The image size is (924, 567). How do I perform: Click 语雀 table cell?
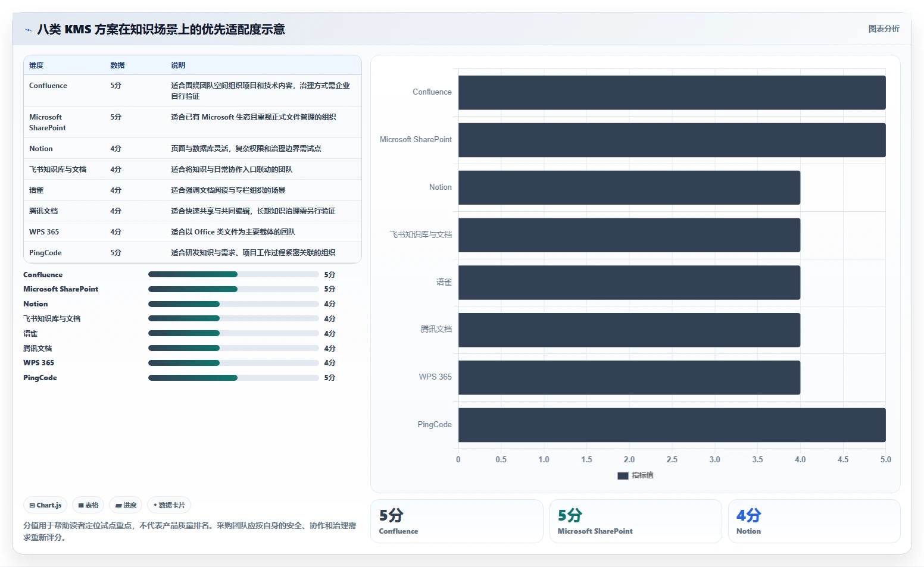click(x=36, y=190)
